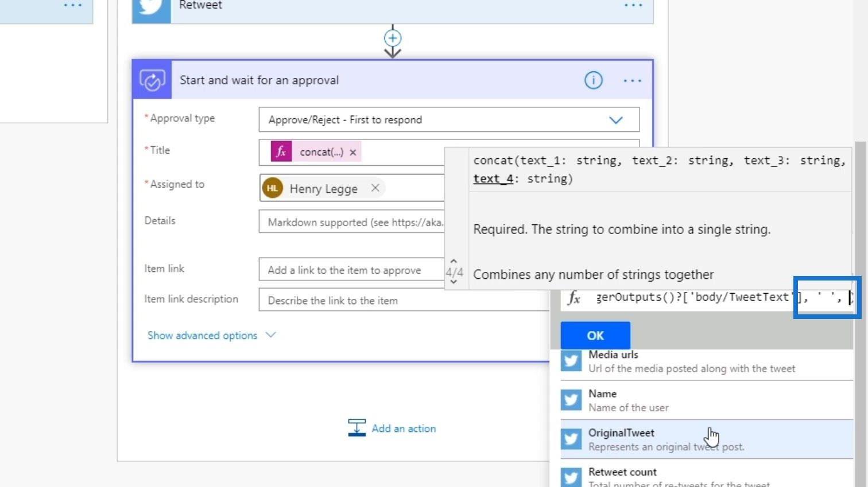Open the approval action ellipsis menu
Image resolution: width=868 pixels, height=487 pixels.
pos(633,81)
